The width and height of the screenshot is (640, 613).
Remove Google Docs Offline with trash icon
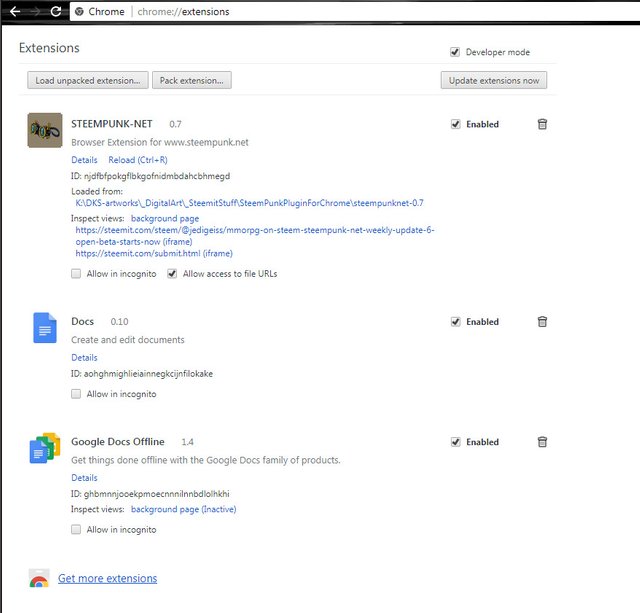(x=542, y=442)
